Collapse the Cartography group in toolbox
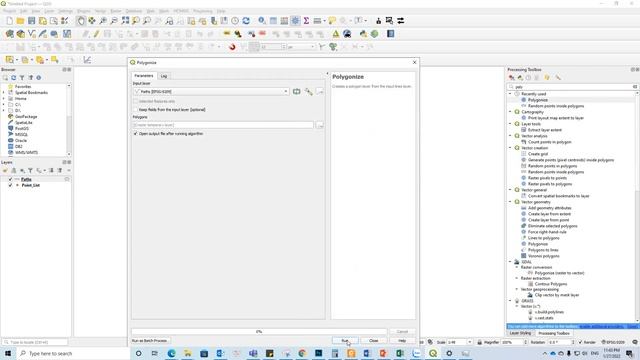The width and height of the screenshot is (640, 360). click(510, 112)
